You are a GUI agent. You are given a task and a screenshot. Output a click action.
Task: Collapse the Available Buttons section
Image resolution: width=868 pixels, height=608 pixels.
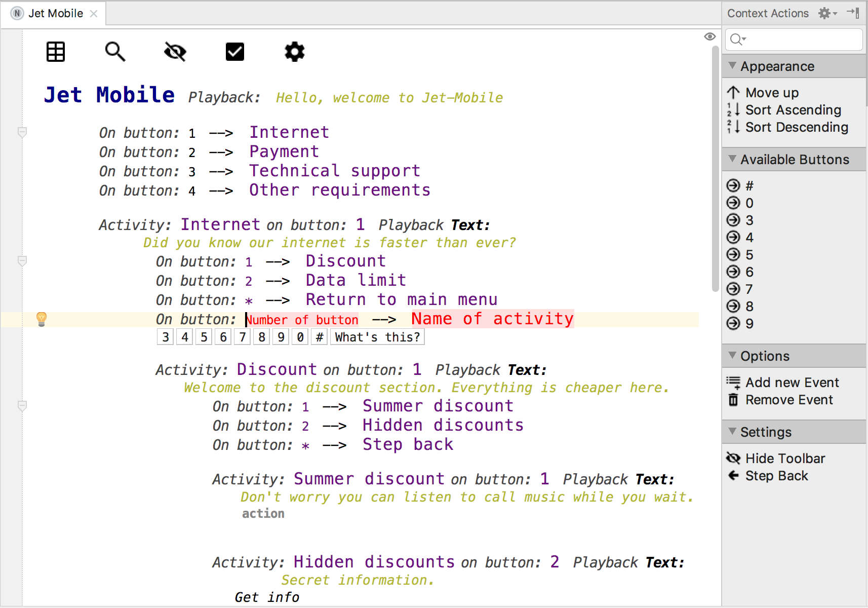[732, 159]
